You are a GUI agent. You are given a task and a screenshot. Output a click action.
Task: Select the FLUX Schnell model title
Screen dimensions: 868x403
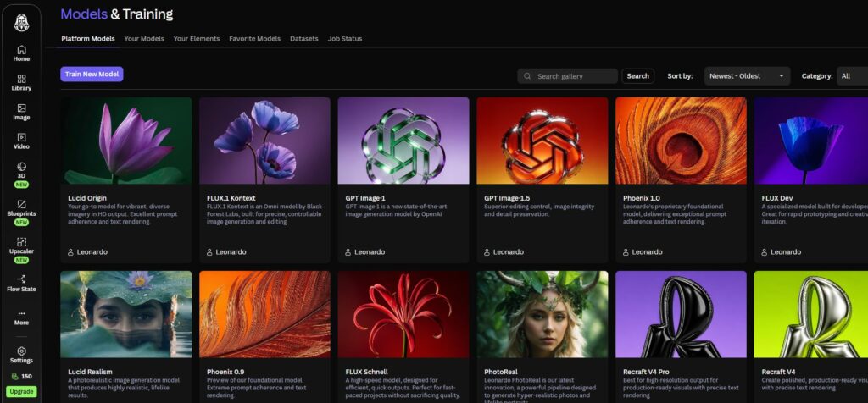pyautogui.click(x=366, y=372)
